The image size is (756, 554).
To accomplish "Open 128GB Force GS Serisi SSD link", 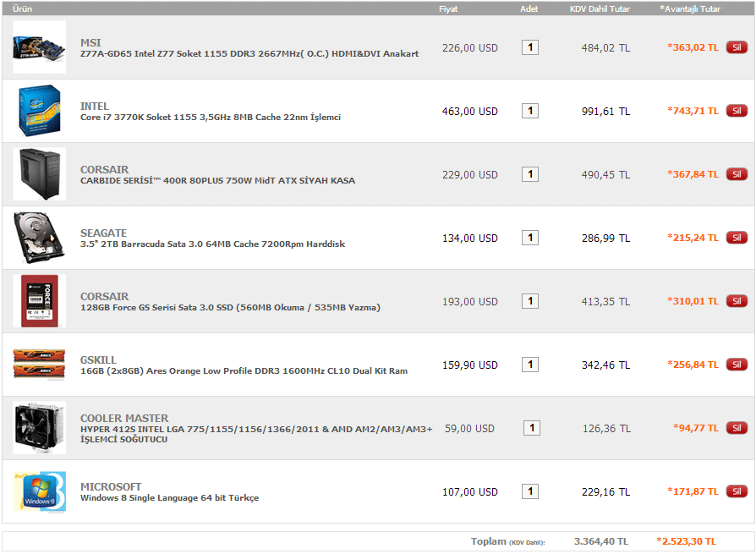I will click(x=230, y=308).
